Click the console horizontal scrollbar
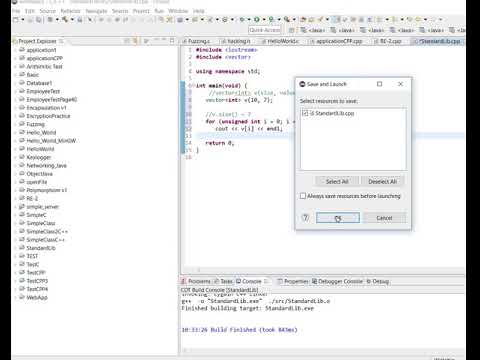Image resolution: width=480 pixels, height=360 pixels. 322,350
